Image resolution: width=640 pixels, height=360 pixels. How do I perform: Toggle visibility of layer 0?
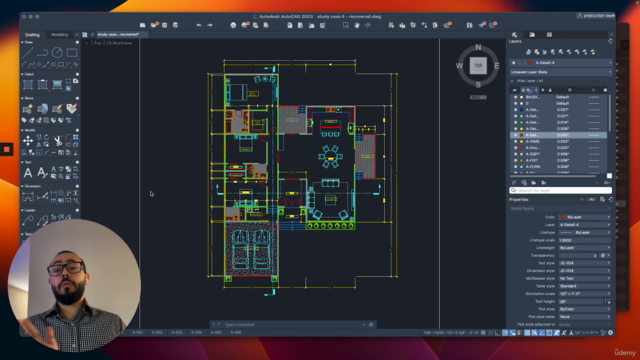point(516,104)
